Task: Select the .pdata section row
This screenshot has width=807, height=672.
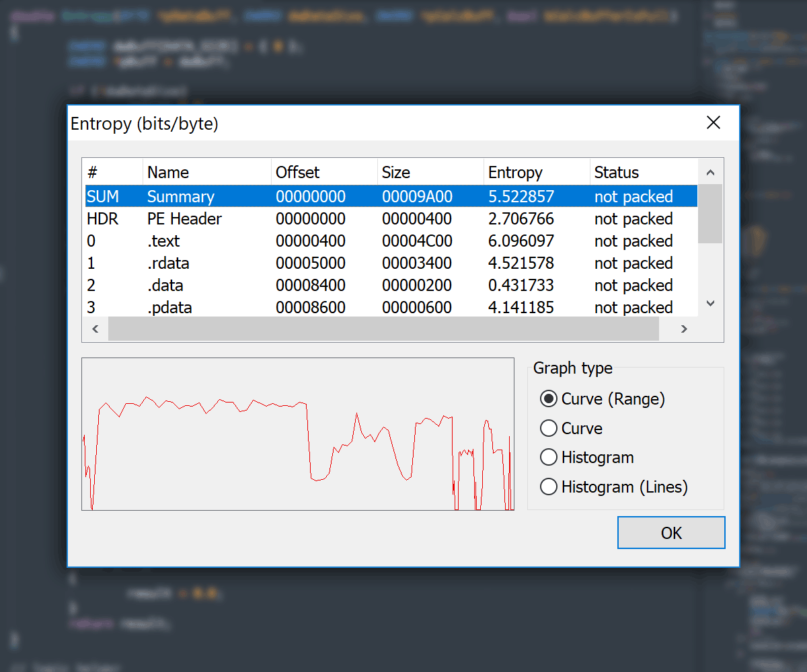Action: (269, 307)
